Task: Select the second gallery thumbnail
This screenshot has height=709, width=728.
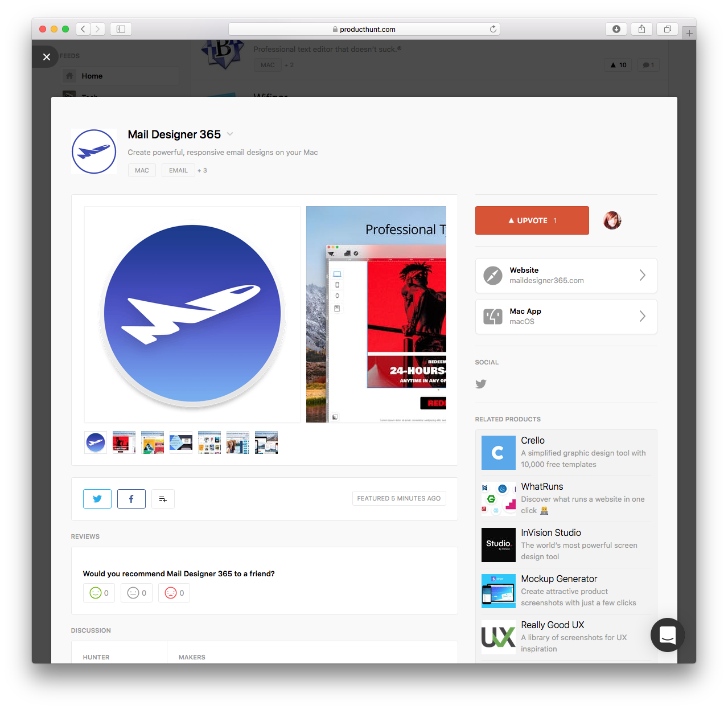Action: click(x=124, y=442)
